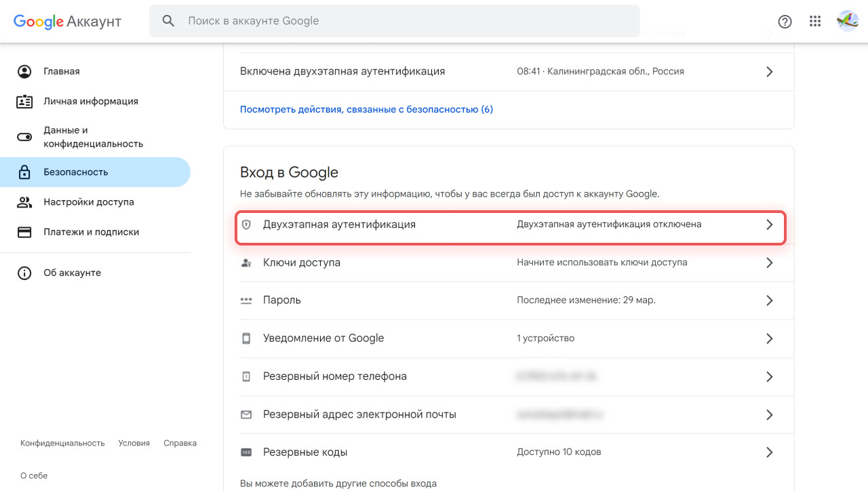Click the Личная информация ID card icon
Screen dimensions: 868x491
(x=24, y=101)
